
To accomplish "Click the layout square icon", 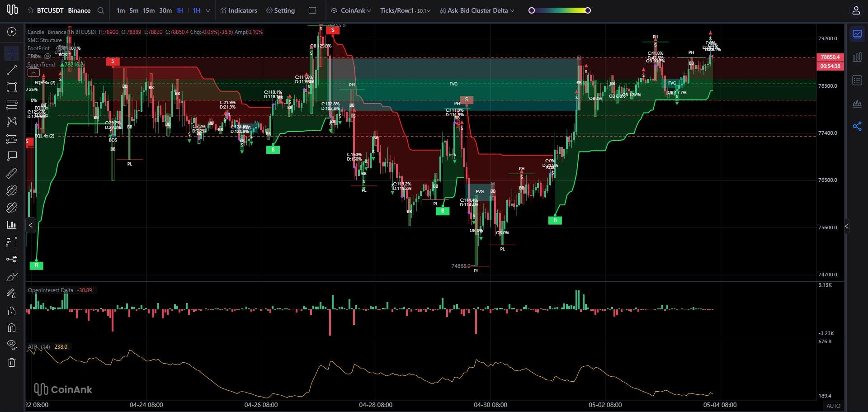I will (312, 10).
